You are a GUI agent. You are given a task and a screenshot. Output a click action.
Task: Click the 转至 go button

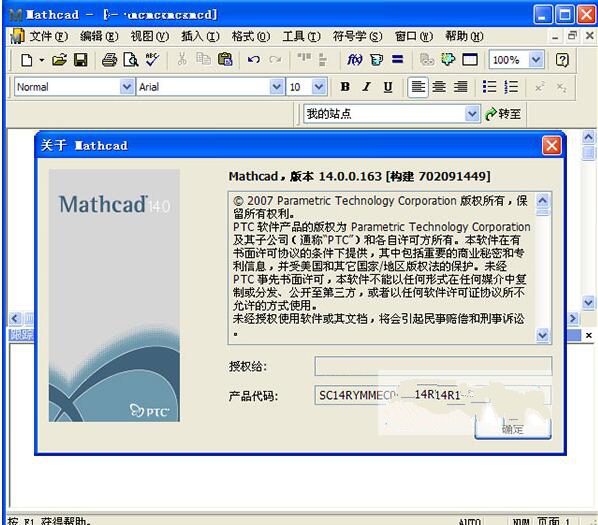point(503,114)
